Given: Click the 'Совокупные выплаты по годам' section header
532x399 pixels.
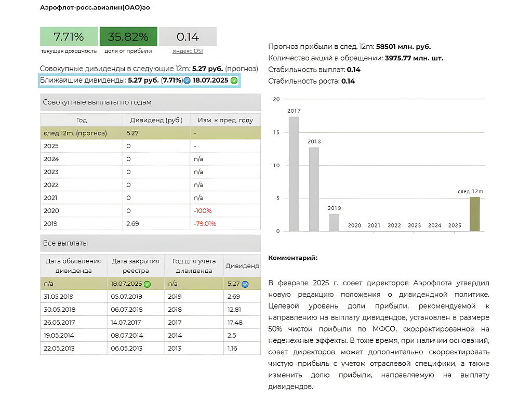Looking at the screenshot, I should tap(150, 102).
